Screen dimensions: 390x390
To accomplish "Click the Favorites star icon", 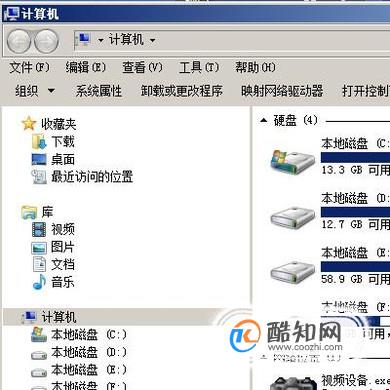I will [x=29, y=123].
